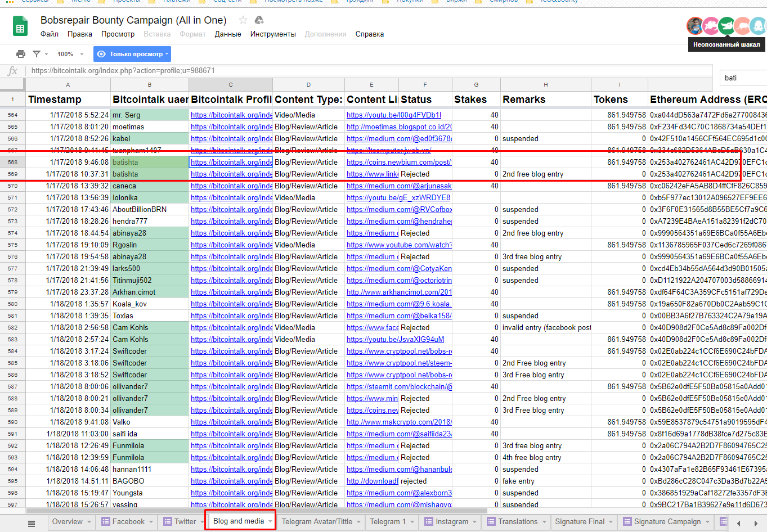Select the Tokens header cell

[620, 100]
